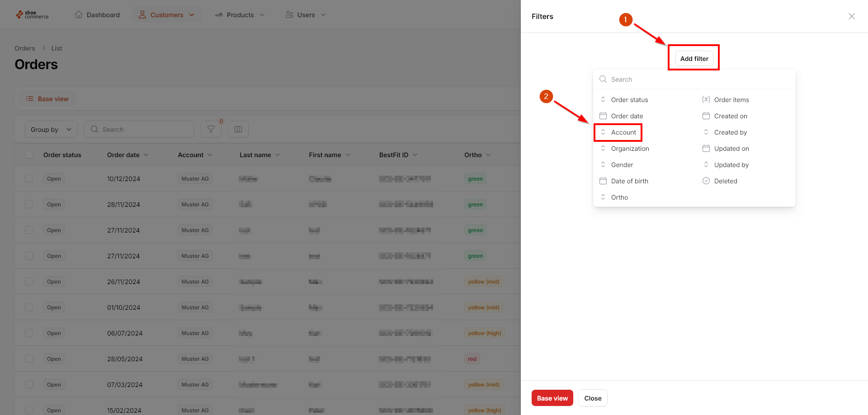Open the Orders breadcrumb link
The image size is (868, 415).
pyautogui.click(x=25, y=48)
